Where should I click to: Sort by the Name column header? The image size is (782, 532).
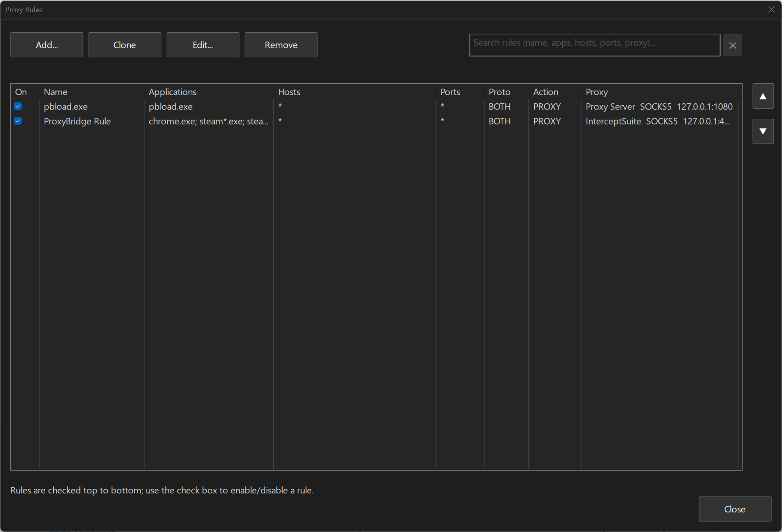pos(92,92)
